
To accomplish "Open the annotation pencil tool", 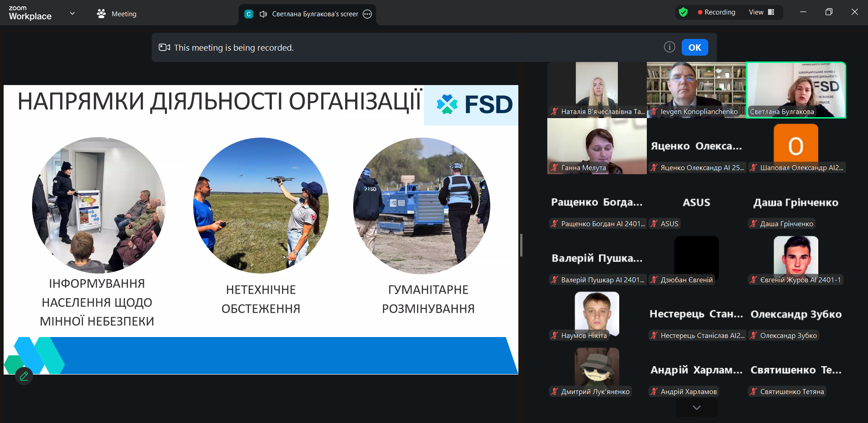I will [x=24, y=376].
